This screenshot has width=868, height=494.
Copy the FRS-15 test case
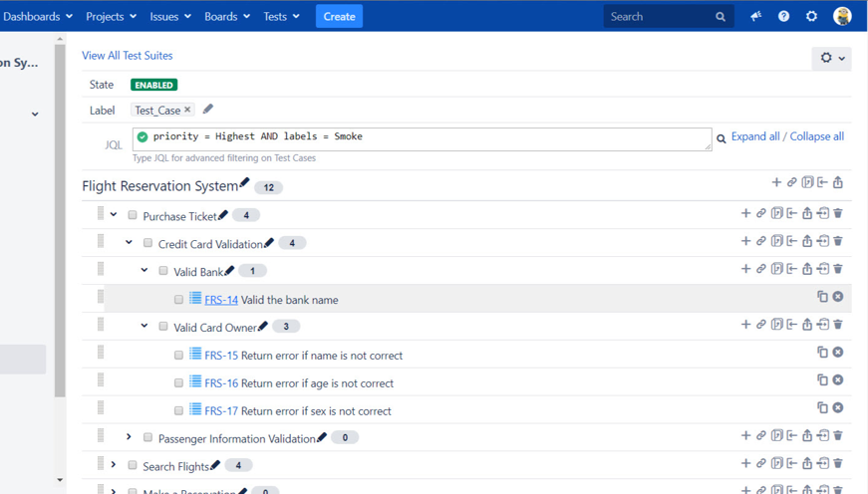(822, 352)
